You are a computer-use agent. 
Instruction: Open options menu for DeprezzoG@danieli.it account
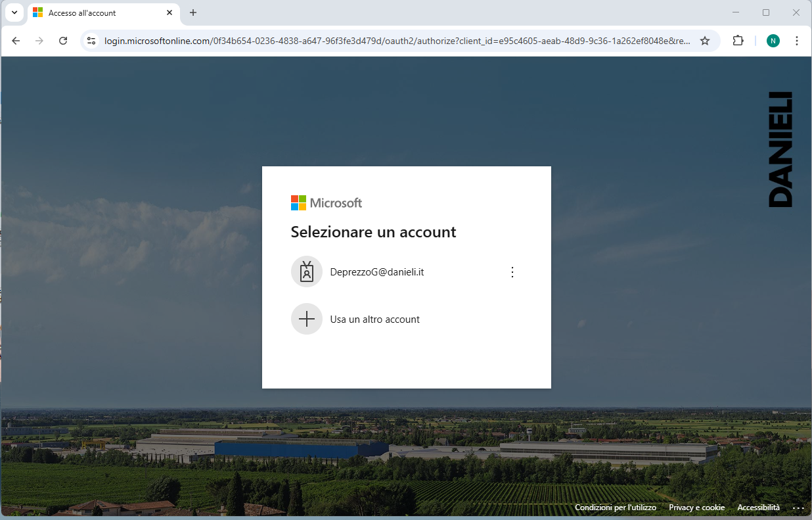pyautogui.click(x=513, y=272)
